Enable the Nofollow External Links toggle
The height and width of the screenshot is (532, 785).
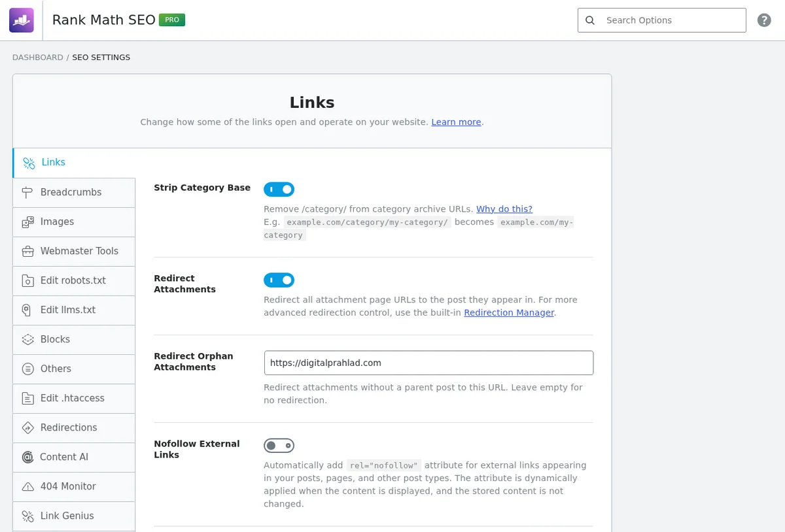(279, 446)
